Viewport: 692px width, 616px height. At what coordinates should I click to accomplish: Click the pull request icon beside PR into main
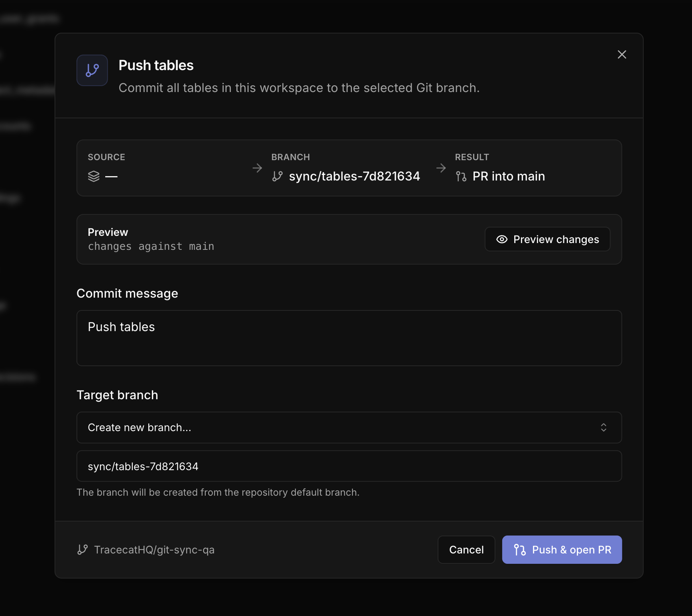461,176
